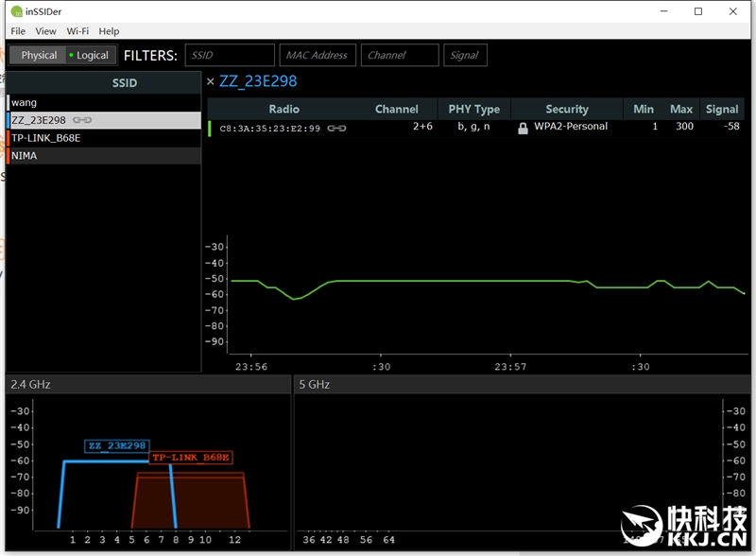Click the Channel filter field
The width and height of the screenshot is (756, 556).
399,55
